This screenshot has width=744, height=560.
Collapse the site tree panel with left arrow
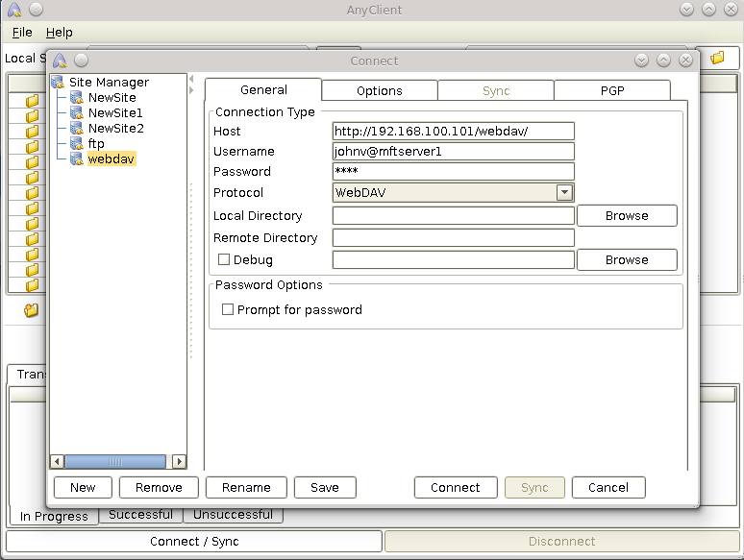191,79
